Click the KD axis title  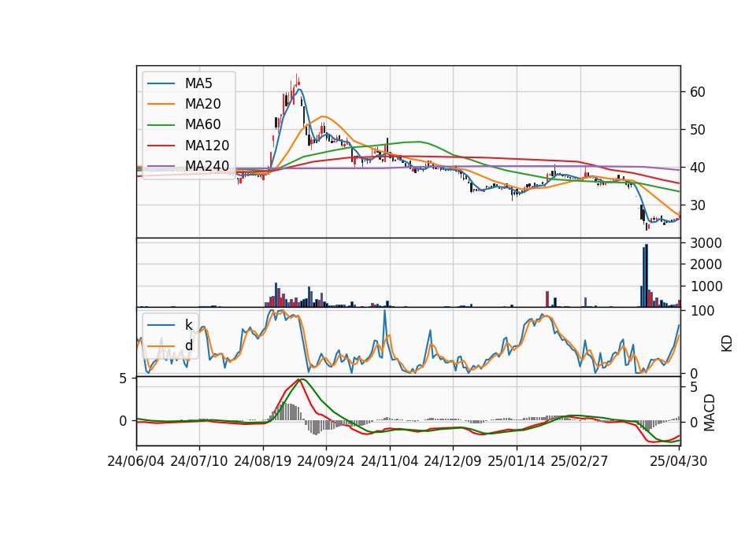coord(727,344)
